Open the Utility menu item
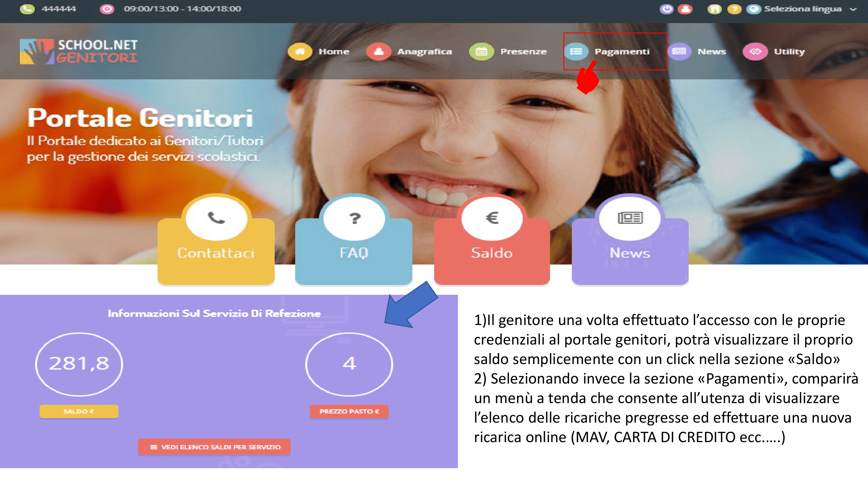The image size is (868, 488). 789,51
